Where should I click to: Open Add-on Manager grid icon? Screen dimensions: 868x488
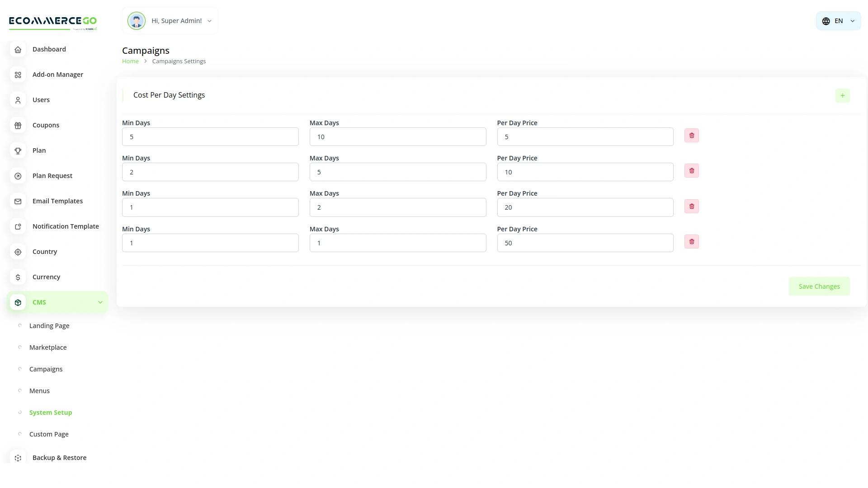click(x=18, y=75)
